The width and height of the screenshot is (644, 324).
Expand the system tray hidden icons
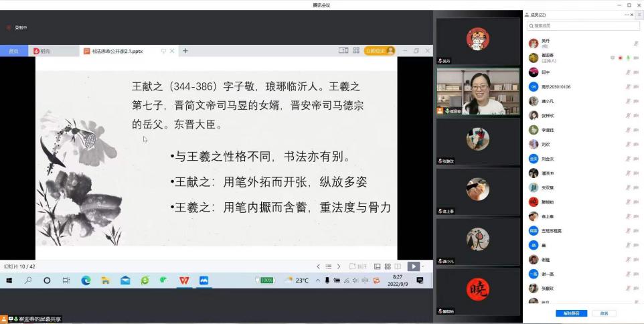317,280
